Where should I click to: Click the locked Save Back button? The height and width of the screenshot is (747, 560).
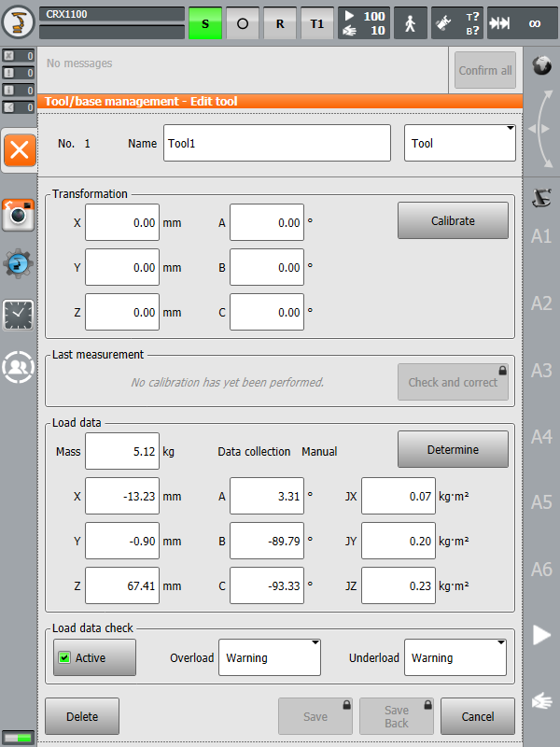pyautogui.click(x=396, y=716)
